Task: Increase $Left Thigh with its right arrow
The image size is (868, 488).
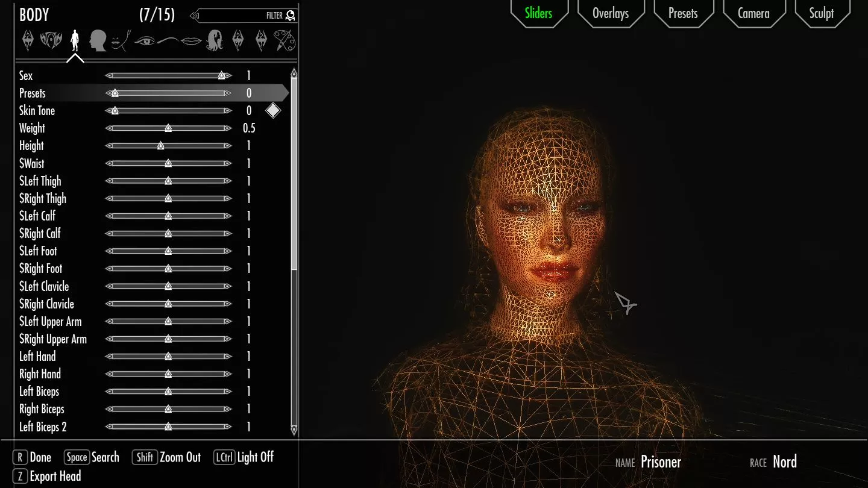Action: pos(228,181)
